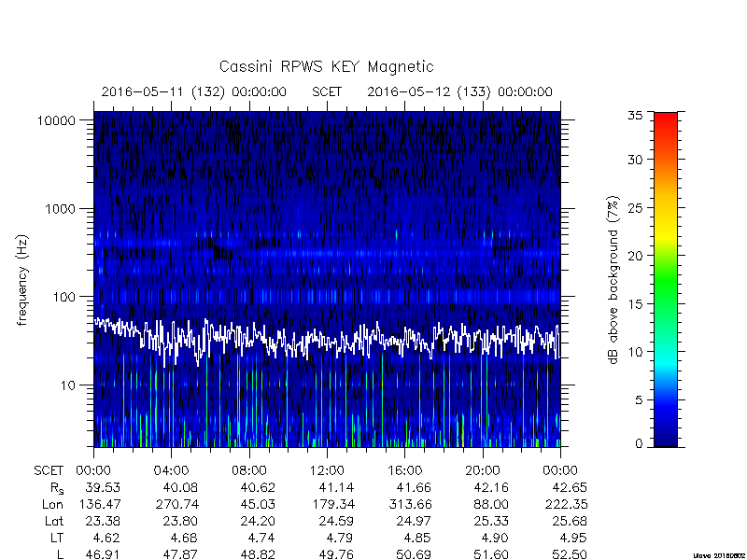
Task: Click the 100 frequency tick label
Action: pyautogui.click(x=63, y=297)
